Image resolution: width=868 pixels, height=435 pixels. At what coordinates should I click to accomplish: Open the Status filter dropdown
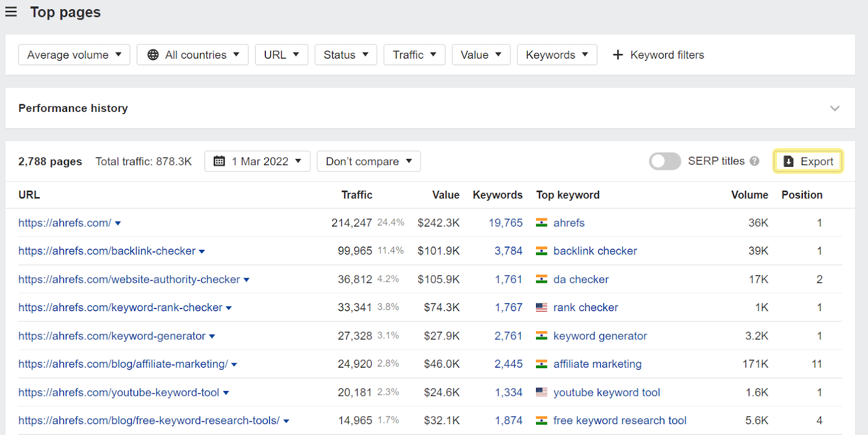[x=346, y=55]
